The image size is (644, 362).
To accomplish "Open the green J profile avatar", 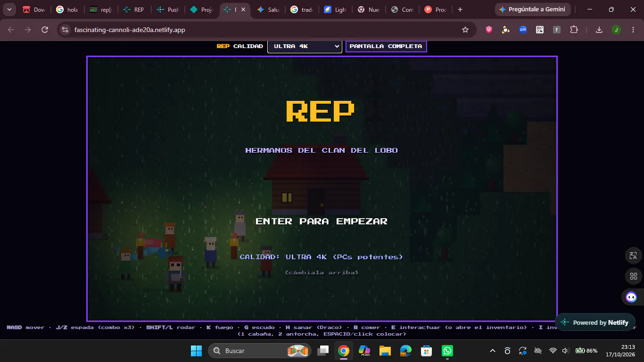I will click(x=616, y=30).
